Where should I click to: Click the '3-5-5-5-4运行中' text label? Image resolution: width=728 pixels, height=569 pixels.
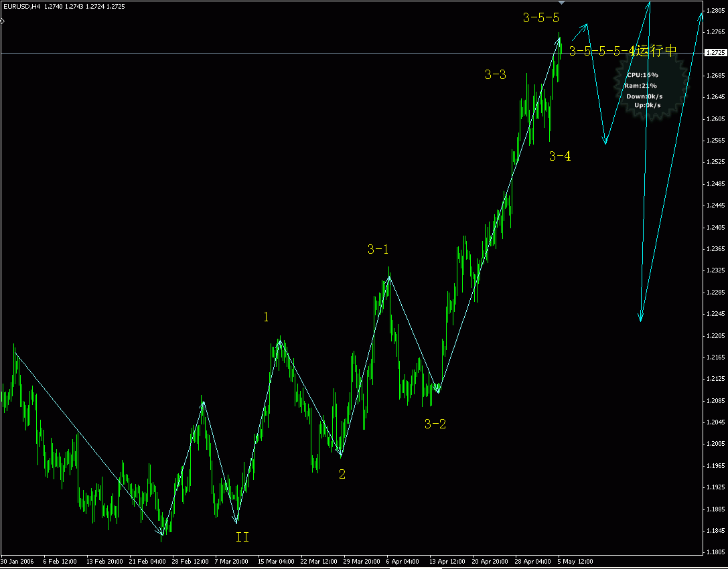[x=622, y=50]
